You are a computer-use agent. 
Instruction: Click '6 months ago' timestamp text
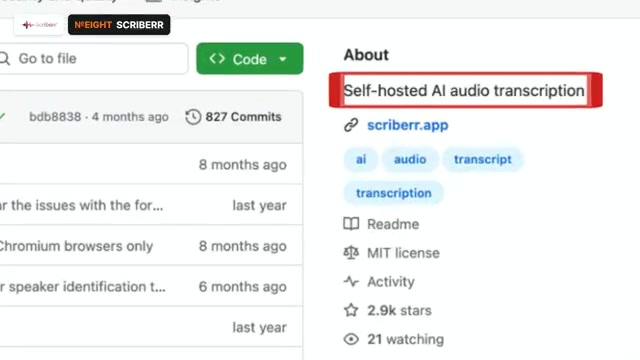pos(242,287)
